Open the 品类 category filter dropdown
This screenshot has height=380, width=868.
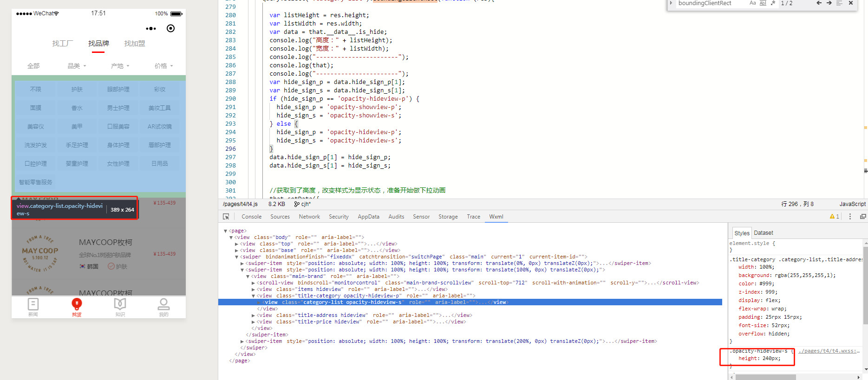[x=77, y=66]
